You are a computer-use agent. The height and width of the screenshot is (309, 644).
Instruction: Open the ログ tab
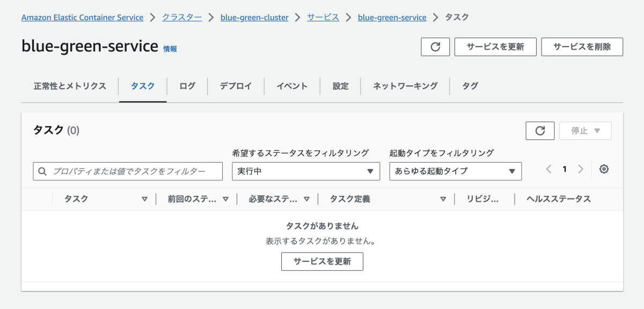[187, 86]
